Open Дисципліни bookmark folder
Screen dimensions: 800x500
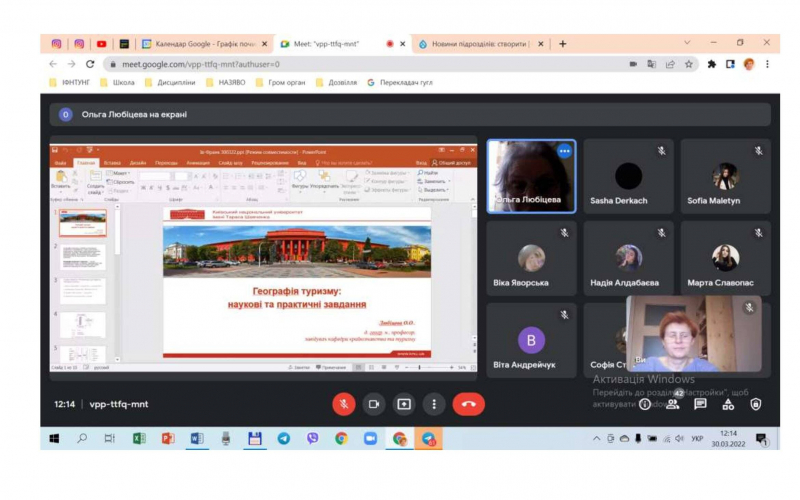click(170, 83)
